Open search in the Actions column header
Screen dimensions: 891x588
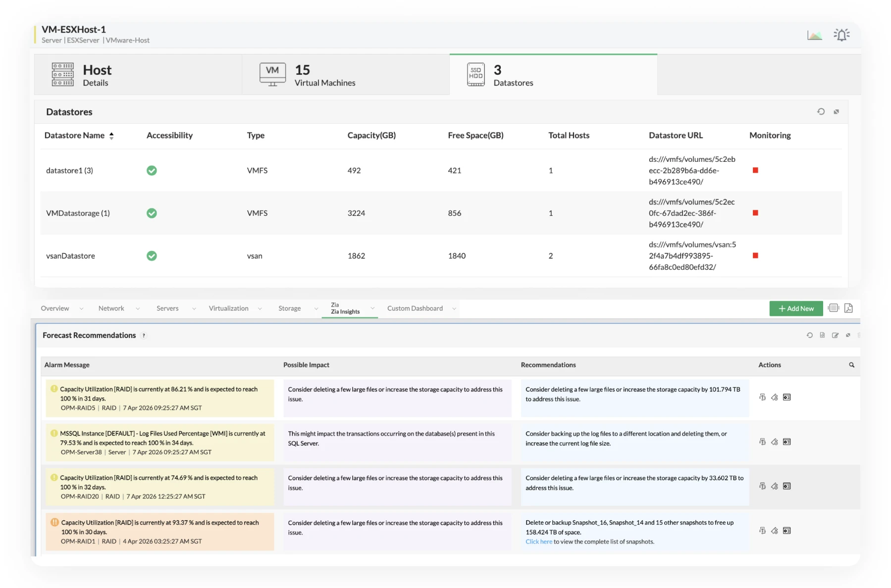851,365
